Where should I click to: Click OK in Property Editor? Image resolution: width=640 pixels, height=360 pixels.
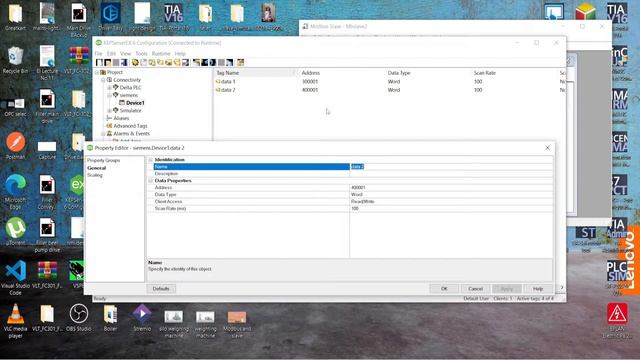[x=444, y=289]
